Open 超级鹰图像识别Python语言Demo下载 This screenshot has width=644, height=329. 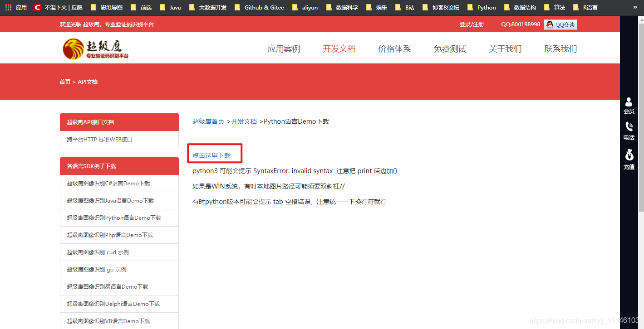[x=119, y=218]
